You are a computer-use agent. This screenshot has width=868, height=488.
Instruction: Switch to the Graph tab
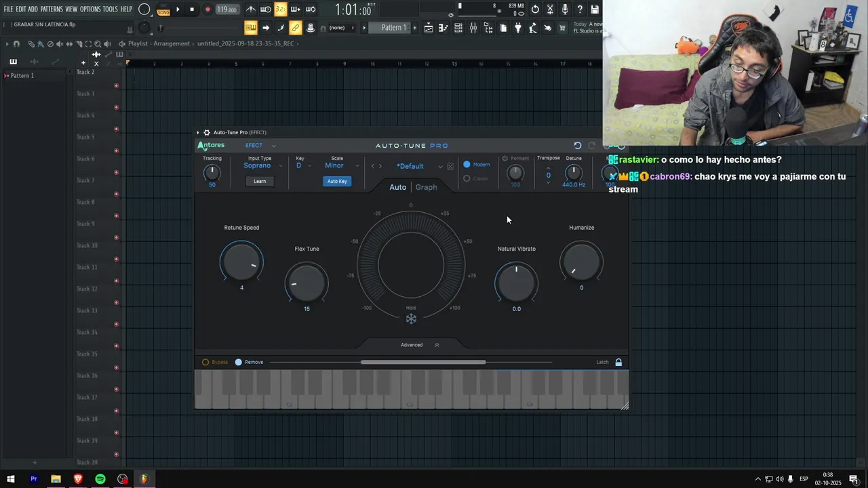426,187
